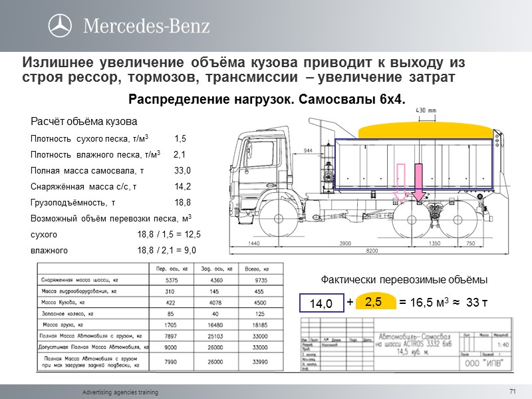Click the result text '= 16,5 м3 ≈ 33 т'
Screen dimensions: 532x399
pyautogui.click(x=444, y=302)
